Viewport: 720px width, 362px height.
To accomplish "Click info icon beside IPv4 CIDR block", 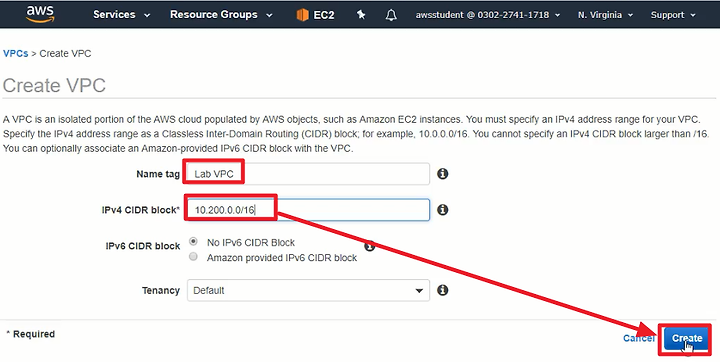I will click(x=443, y=209).
